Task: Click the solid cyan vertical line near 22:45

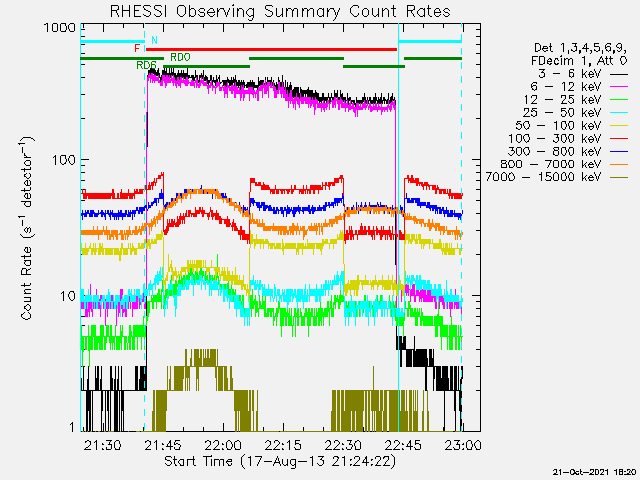Action: [398, 227]
